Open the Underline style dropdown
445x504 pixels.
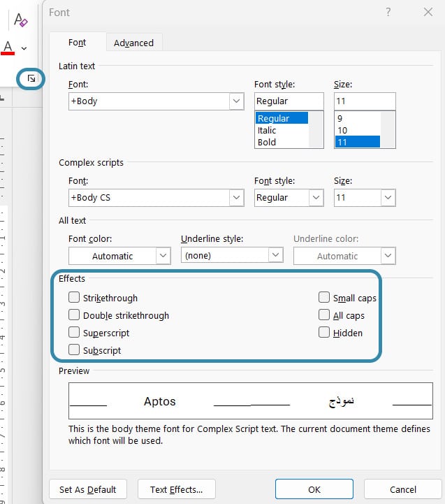(x=275, y=255)
